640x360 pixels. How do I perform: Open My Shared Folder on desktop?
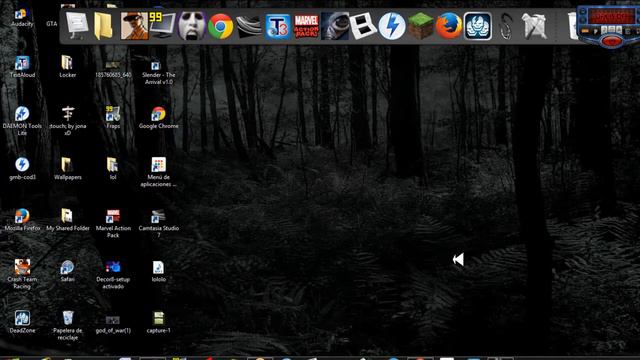tap(67, 220)
